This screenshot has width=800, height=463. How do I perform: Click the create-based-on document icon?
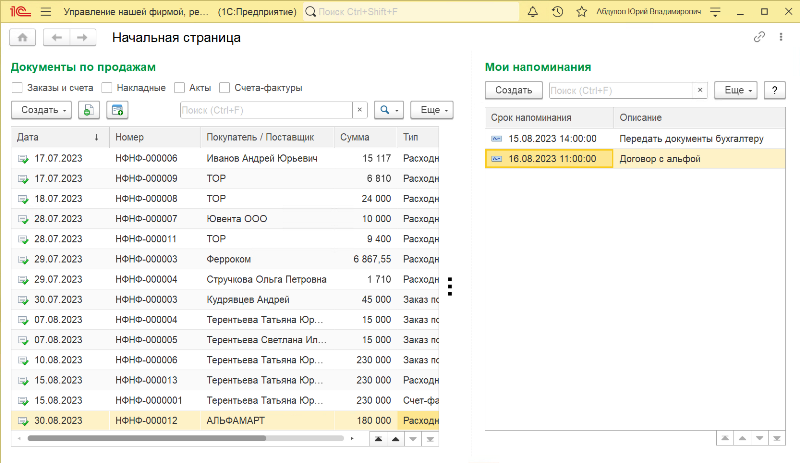117,110
